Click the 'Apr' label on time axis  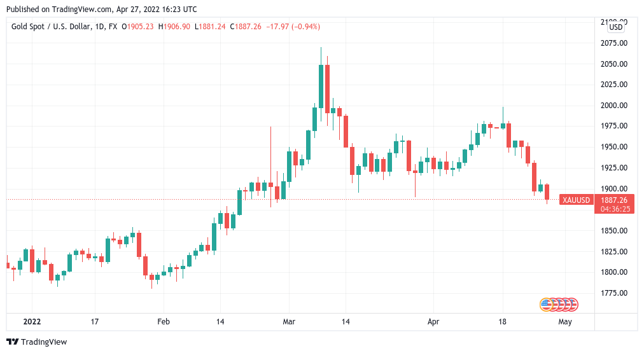[x=433, y=322]
